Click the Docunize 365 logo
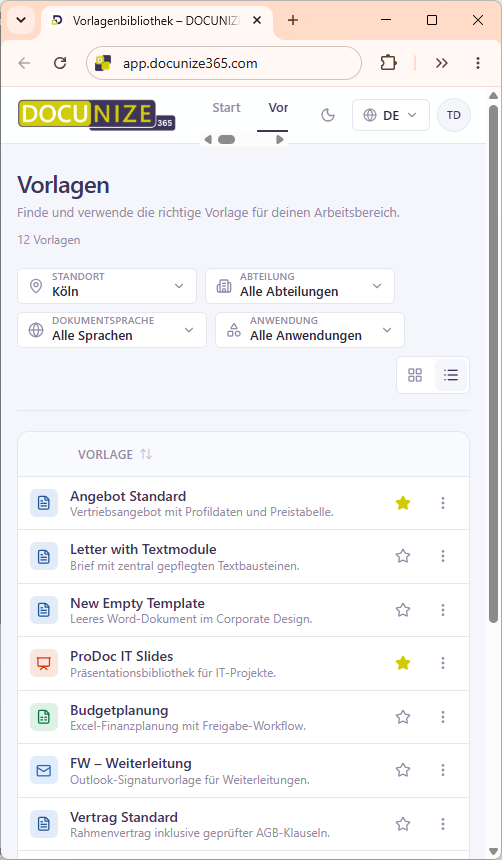The height and width of the screenshot is (860, 502). click(x=97, y=115)
